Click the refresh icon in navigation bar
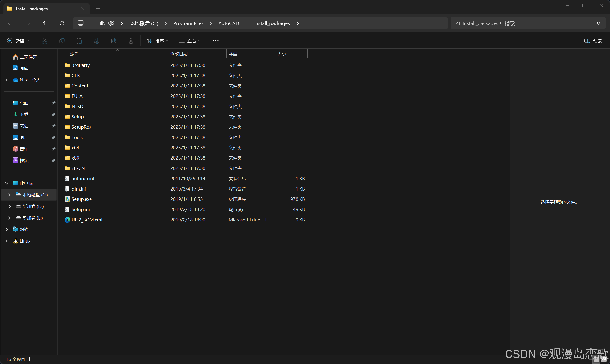 (x=62, y=23)
